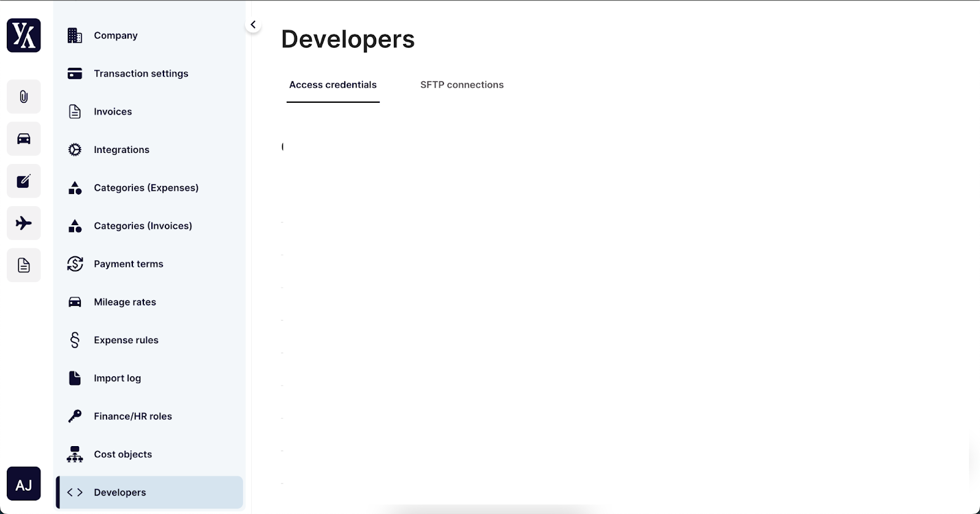The image size is (980, 514).
Task: Collapse the settings sidebar with chevron
Action: [x=253, y=25]
